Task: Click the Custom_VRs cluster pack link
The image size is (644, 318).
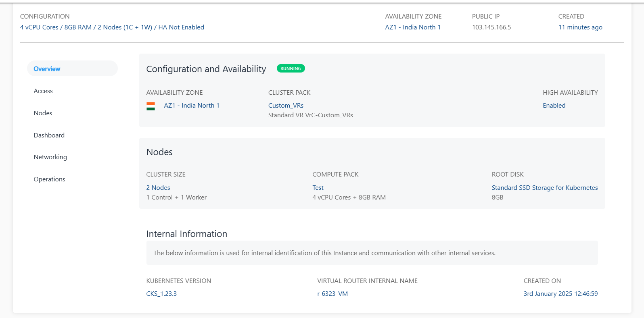Action: (x=286, y=106)
